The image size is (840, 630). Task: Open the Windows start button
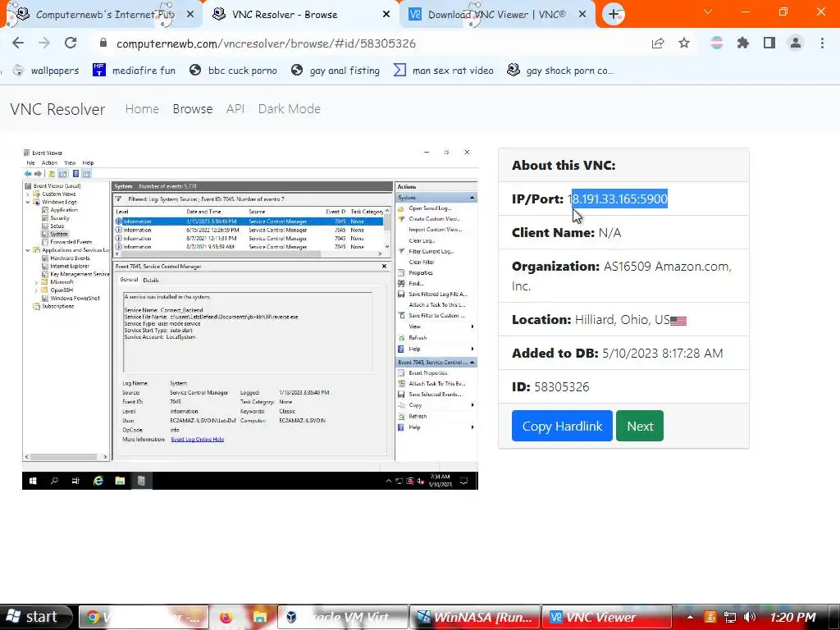coord(36,617)
